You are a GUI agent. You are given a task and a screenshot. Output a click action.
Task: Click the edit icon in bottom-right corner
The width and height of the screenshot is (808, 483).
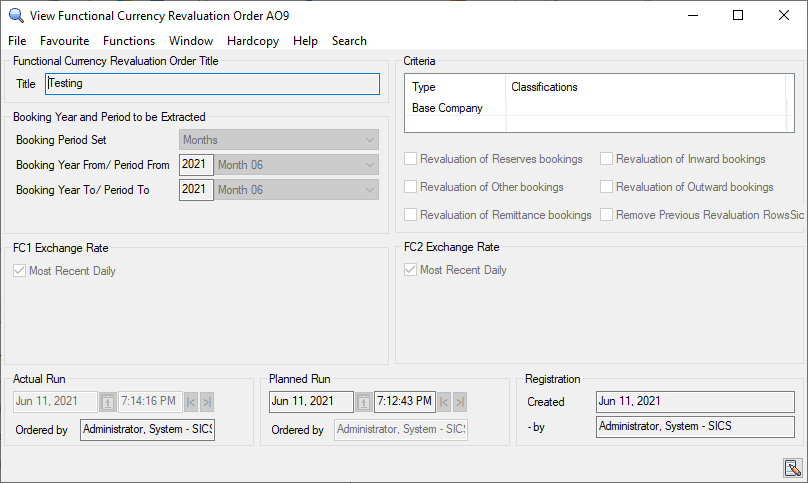tap(792, 466)
